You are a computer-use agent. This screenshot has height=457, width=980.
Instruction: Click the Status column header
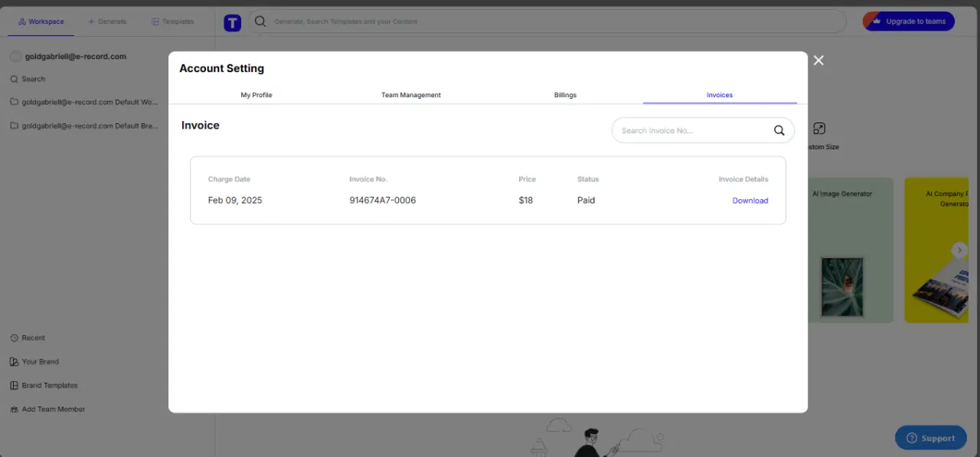coord(588,179)
